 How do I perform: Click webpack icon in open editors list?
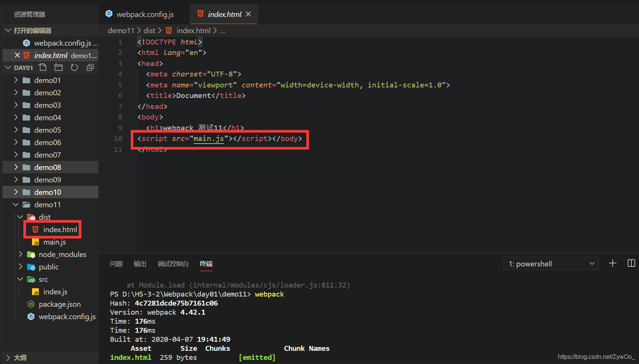(x=26, y=43)
